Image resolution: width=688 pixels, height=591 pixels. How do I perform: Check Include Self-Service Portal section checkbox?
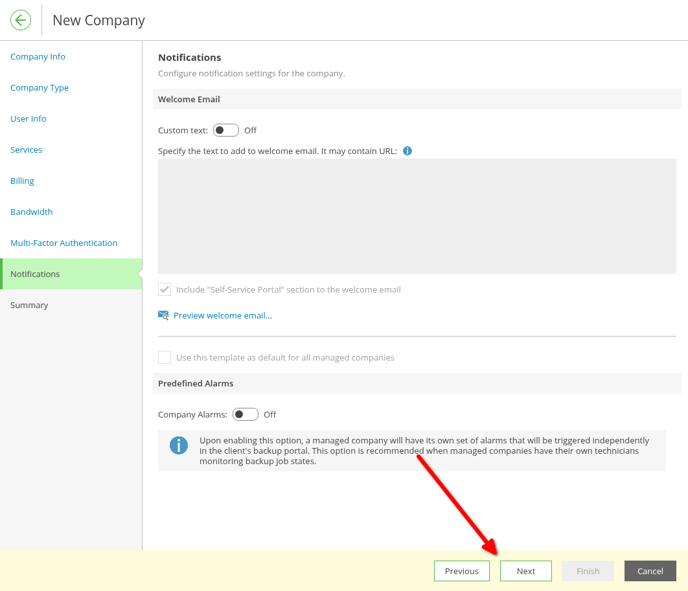pyautogui.click(x=165, y=290)
